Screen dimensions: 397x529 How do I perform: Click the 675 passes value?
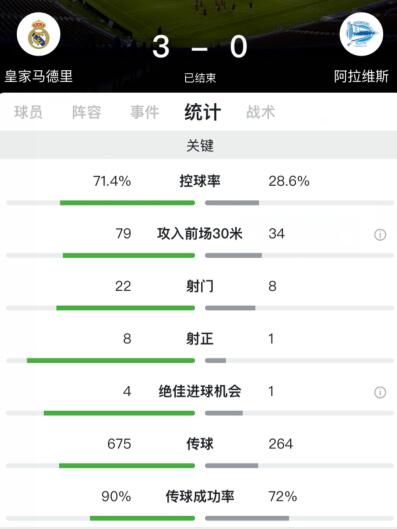[x=119, y=444]
